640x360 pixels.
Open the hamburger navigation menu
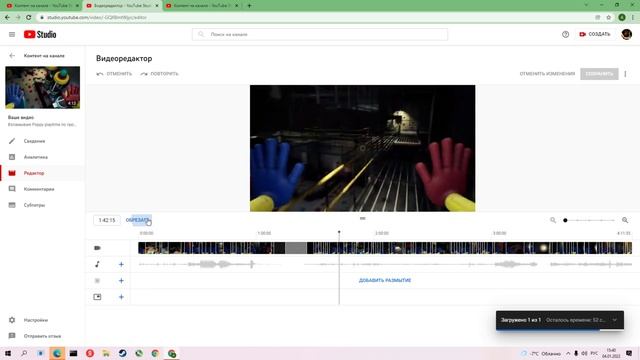(x=12, y=35)
